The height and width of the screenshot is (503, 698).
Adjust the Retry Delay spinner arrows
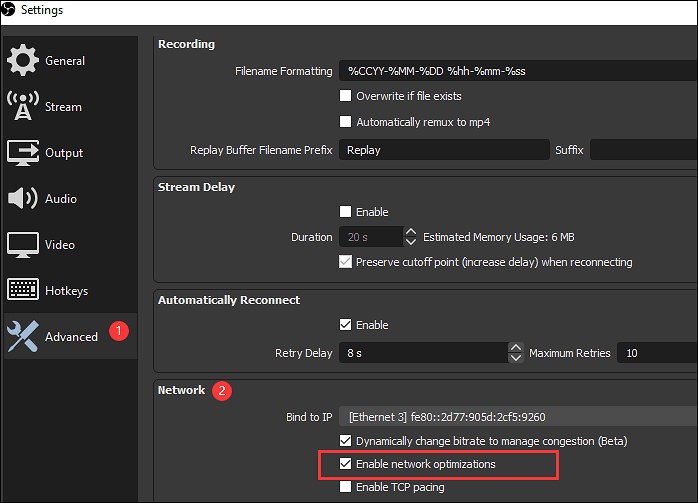click(516, 353)
